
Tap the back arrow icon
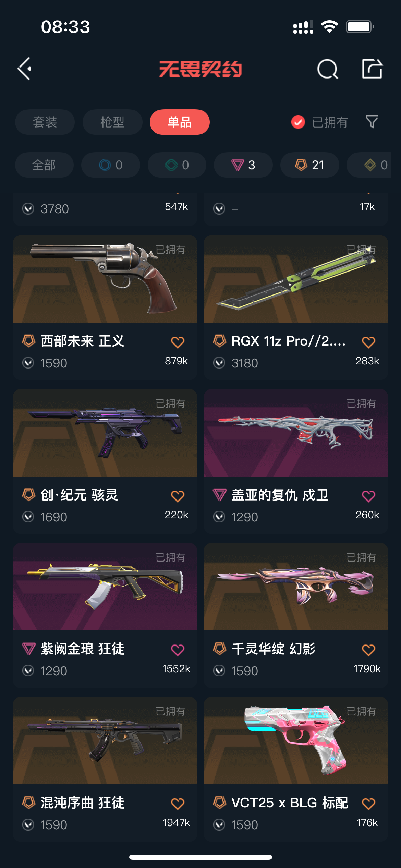coord(25,69)
